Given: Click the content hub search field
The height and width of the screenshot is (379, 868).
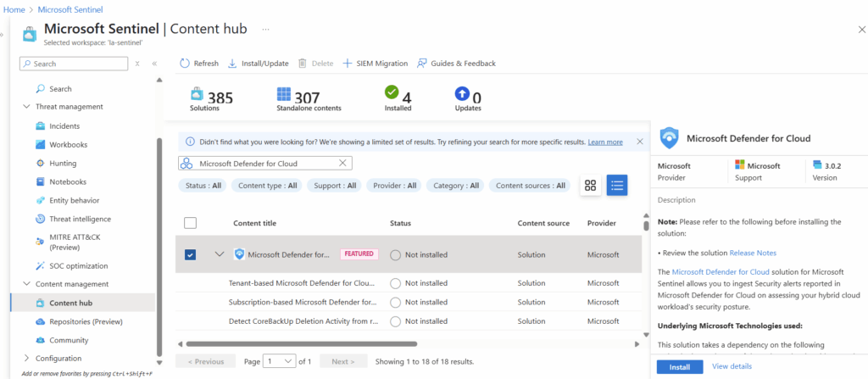Looking at the screenshot, I should coord(265,163).
